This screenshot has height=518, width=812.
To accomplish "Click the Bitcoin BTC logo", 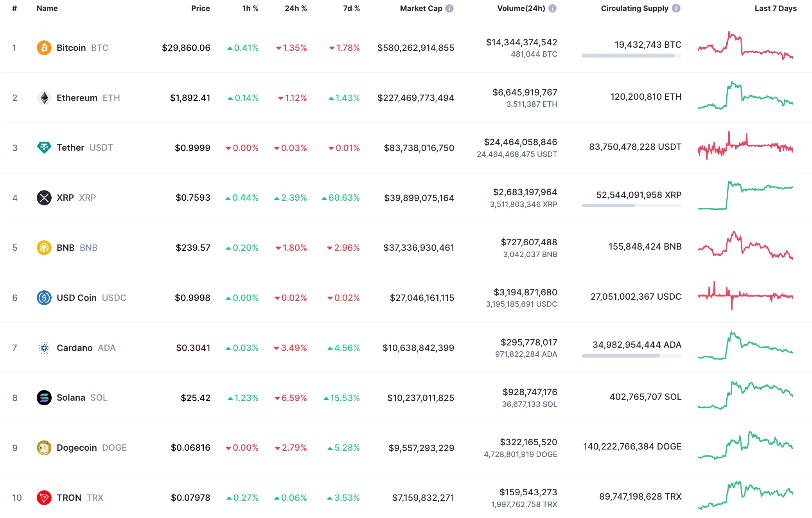I will tap(44, 48).
